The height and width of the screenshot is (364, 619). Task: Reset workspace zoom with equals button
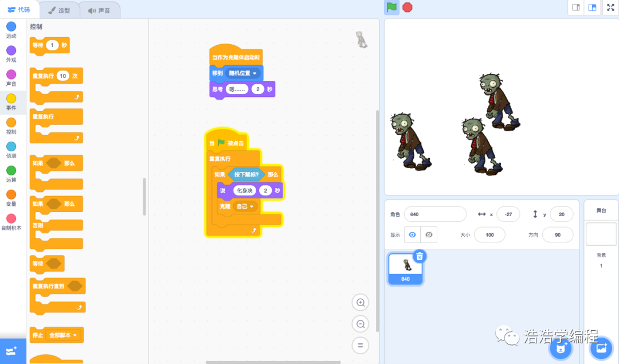pos(361,345)
